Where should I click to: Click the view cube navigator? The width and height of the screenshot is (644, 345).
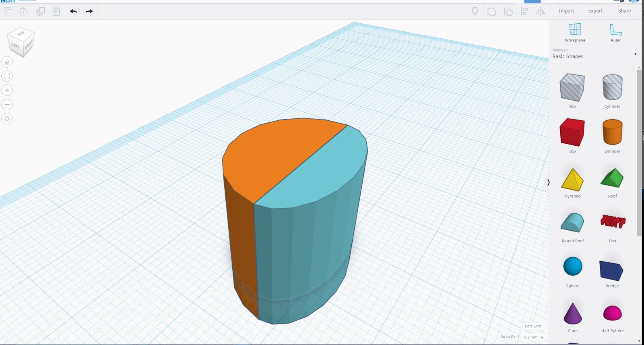21,42
